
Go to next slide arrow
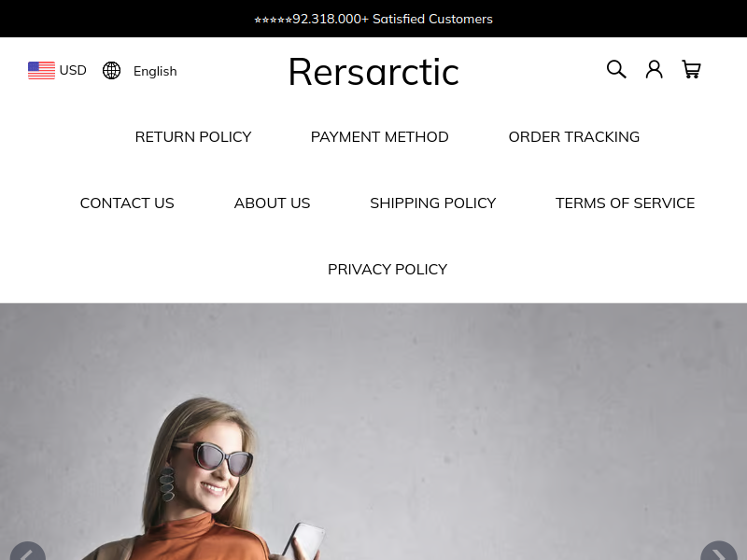(x=718, y=553)
